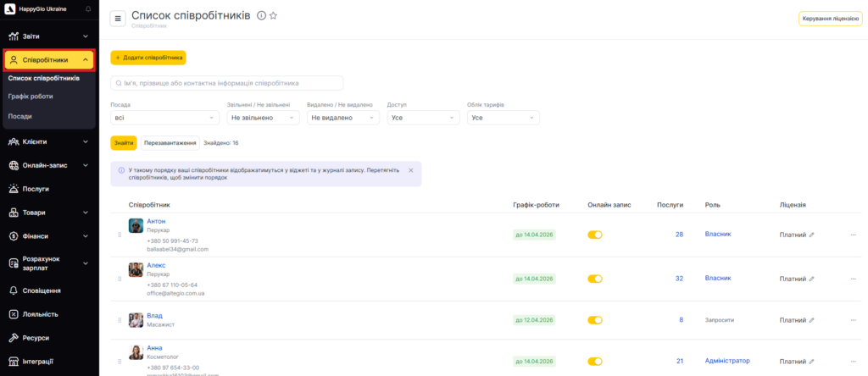868x376 pixels.
Task: Click the Лояльність sidebar icon
Action: coord(14,314)
